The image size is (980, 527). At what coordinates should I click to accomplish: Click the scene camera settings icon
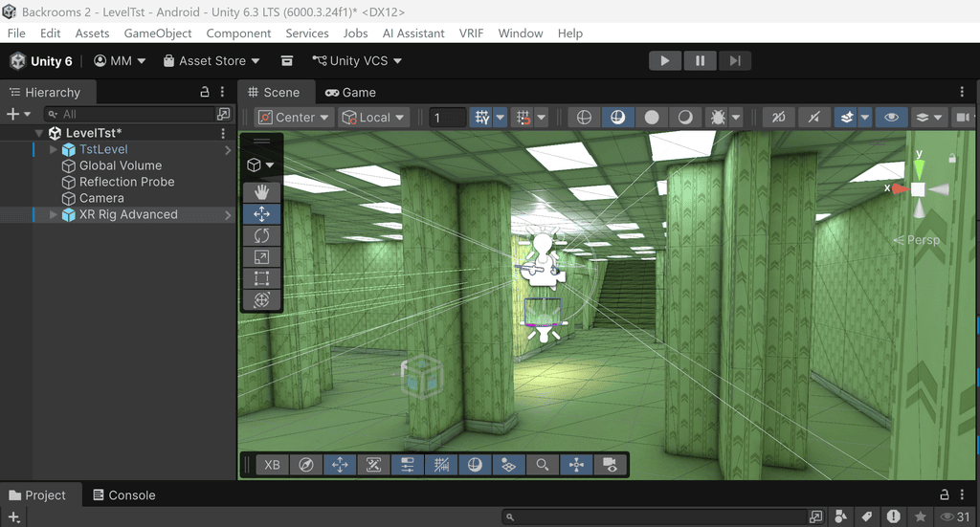[x=963, y=118]
